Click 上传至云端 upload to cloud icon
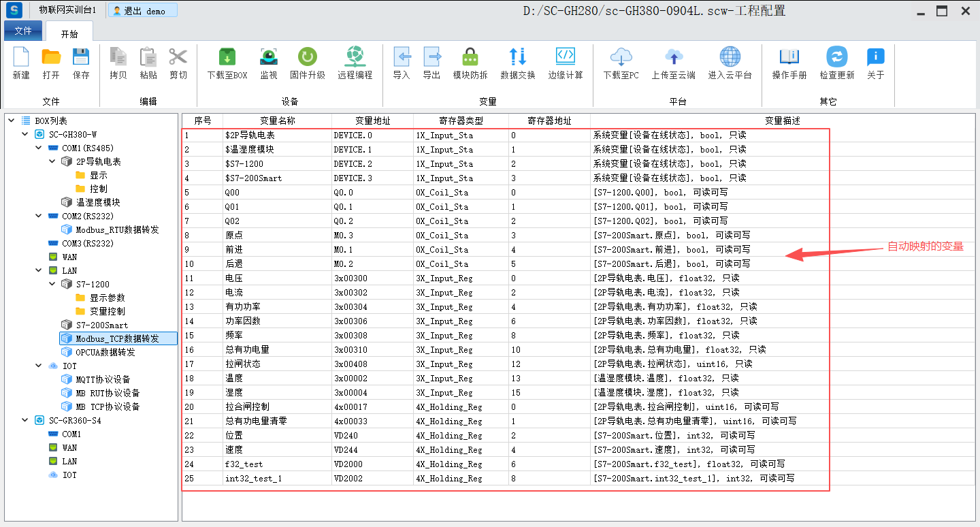980x527 pixels. click(673, 58)
